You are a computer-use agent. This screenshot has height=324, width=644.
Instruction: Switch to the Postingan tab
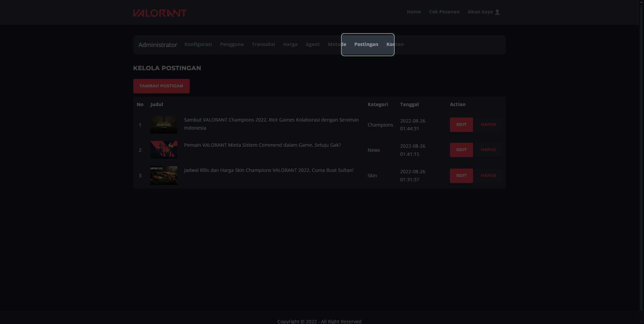click(366, 44)
